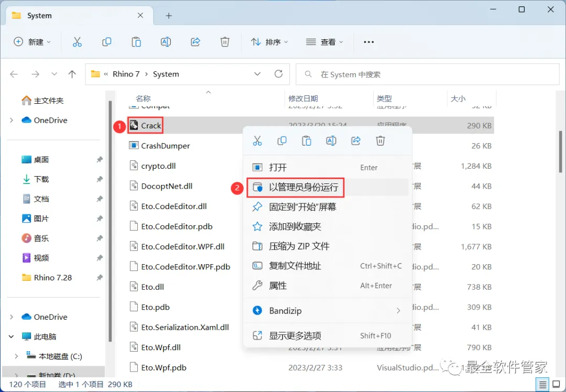The image size is (566, 392).
Task: Select the crypto.dll file
Action: [153, 166]
